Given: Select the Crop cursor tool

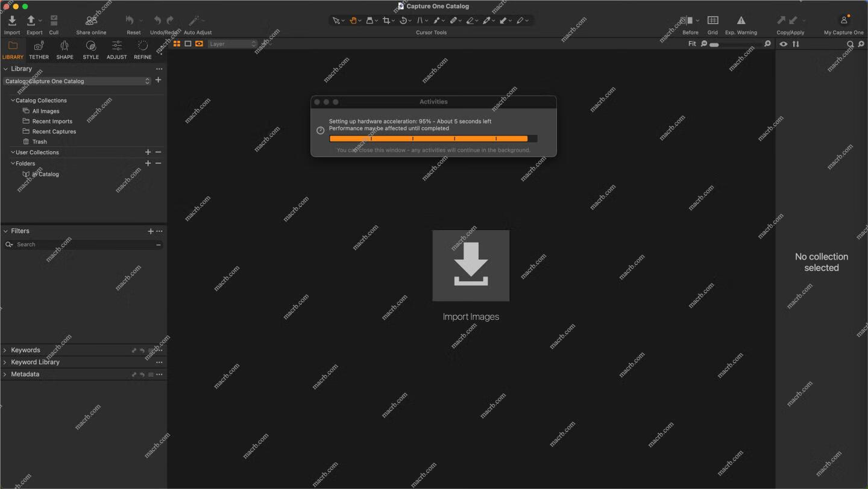Looking at the screenshot, I should 386,20.
